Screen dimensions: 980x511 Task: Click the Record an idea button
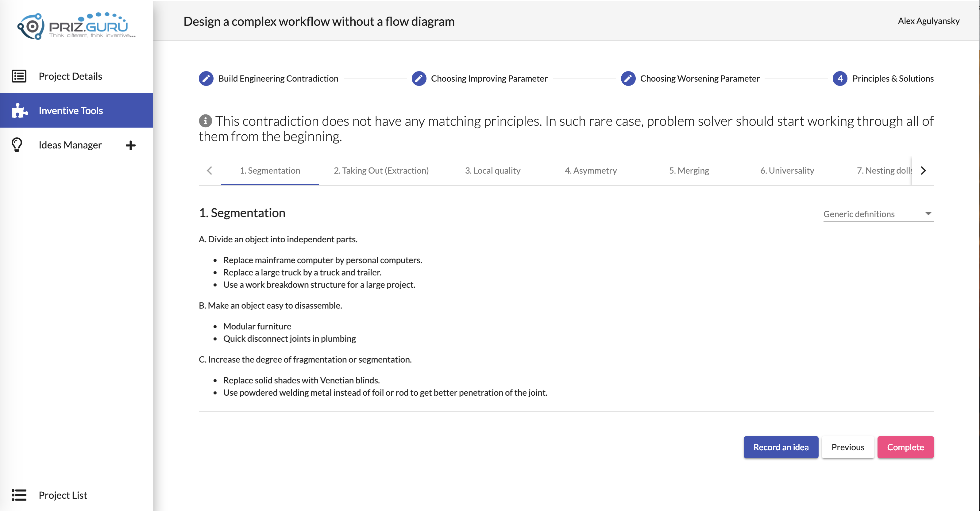pos(781,447)
